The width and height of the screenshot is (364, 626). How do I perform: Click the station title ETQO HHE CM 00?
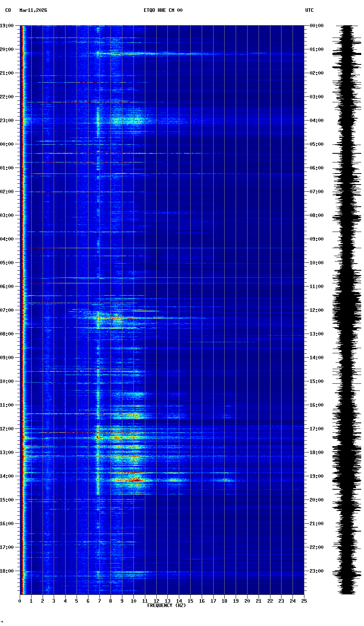click(x=163, y=10)
